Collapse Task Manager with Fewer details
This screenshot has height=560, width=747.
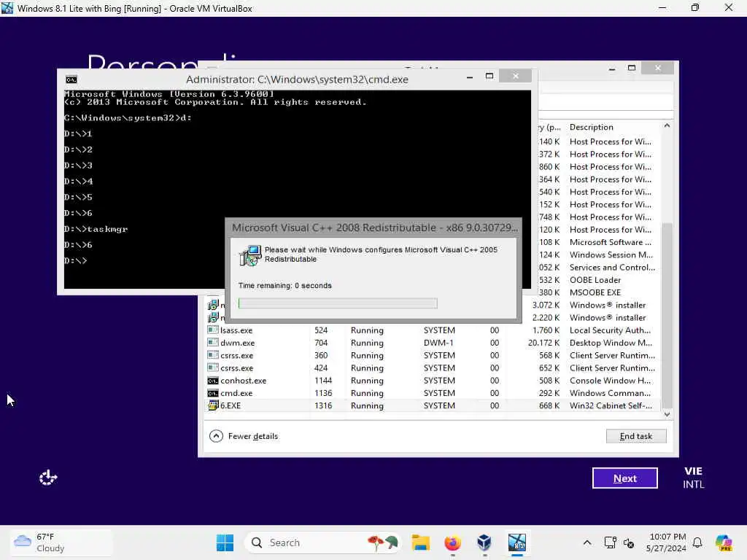click(x=244, y=436)
